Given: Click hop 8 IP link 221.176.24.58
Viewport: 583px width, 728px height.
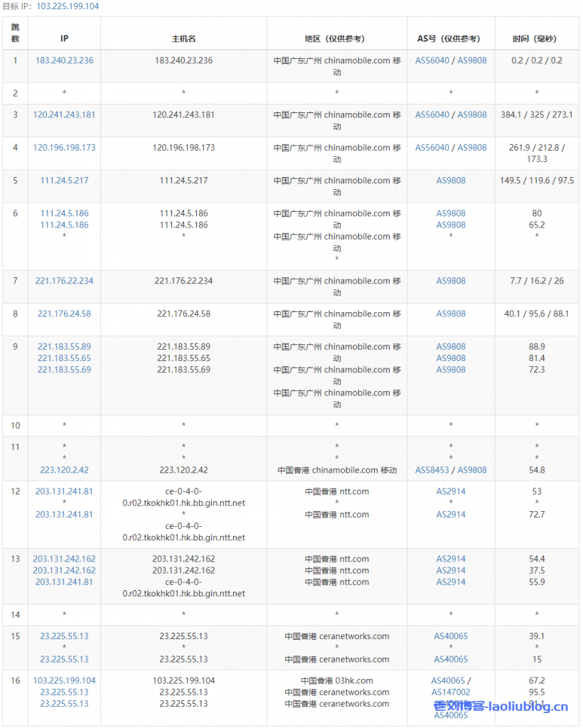Looking at the screenshot, I should (x=64, y=314).
